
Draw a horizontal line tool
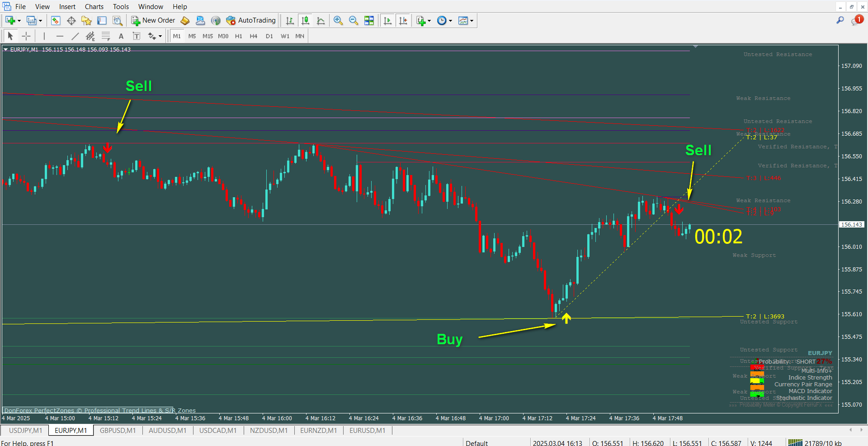[60, 36]
